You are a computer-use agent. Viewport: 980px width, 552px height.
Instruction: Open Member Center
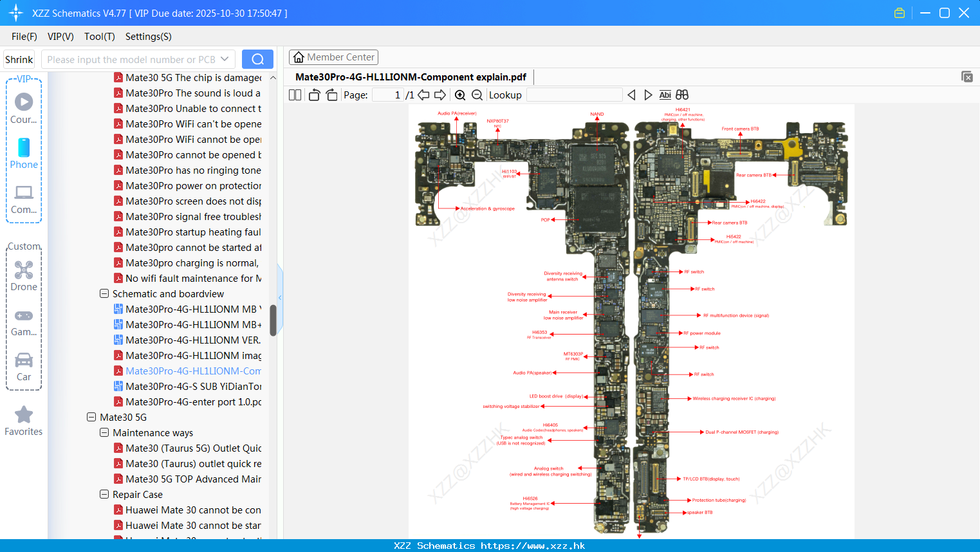coord(333,57)
